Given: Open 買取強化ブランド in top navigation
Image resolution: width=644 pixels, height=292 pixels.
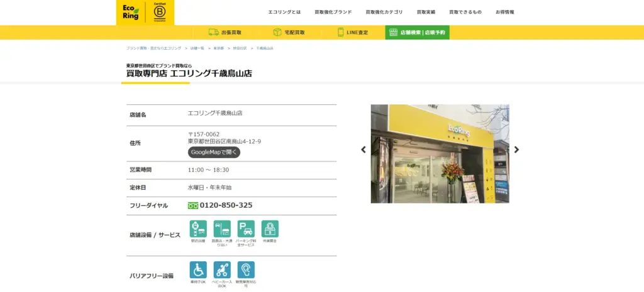Looking at the screenshot, I should coord(332,12).
